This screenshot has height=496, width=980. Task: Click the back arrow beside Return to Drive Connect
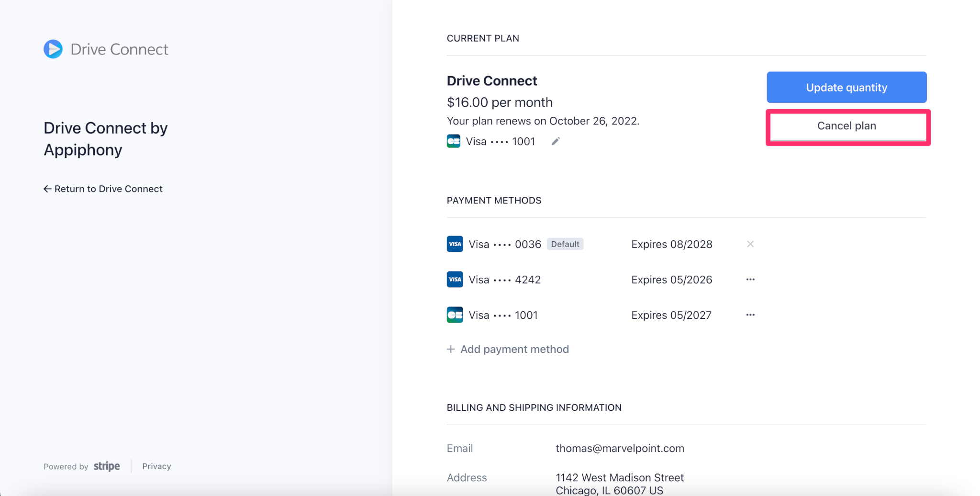47,189
